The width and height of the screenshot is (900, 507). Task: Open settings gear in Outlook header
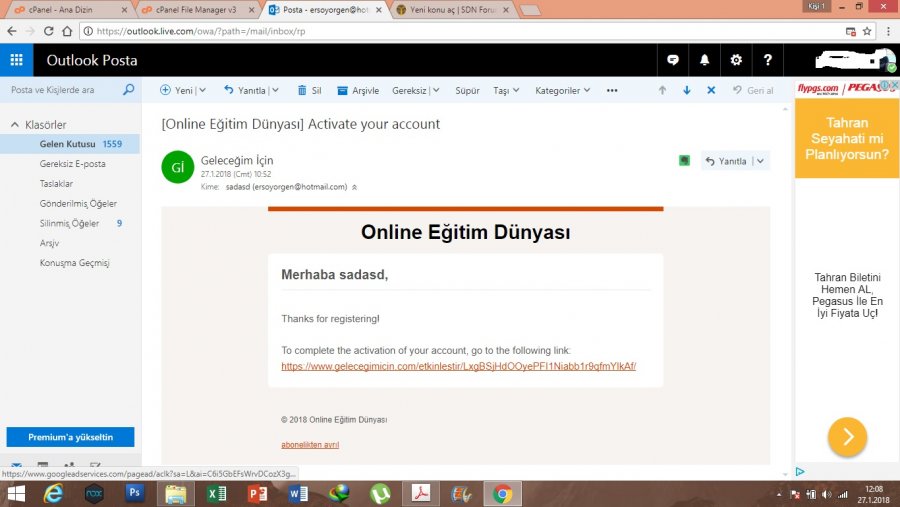click(x=736, y=60)
